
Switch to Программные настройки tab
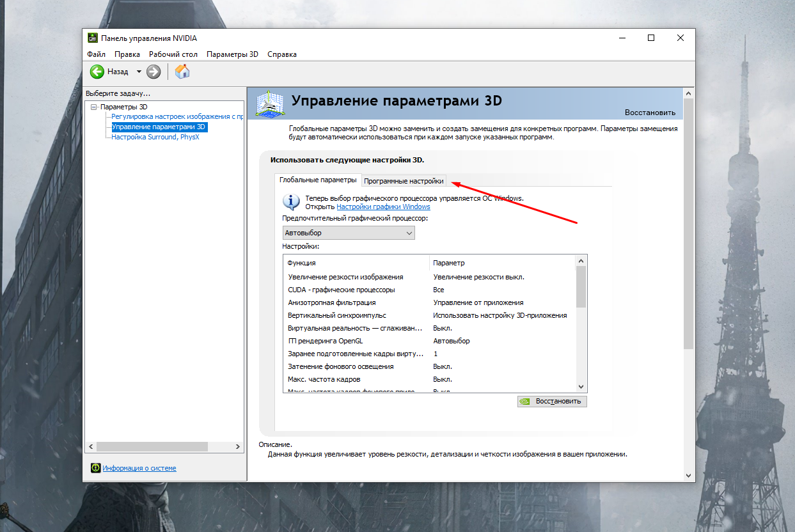(x=404, y=181)
